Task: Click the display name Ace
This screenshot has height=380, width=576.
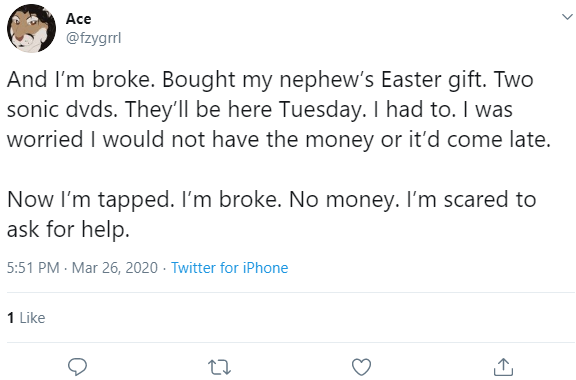Action: click(x=78, y=19)
